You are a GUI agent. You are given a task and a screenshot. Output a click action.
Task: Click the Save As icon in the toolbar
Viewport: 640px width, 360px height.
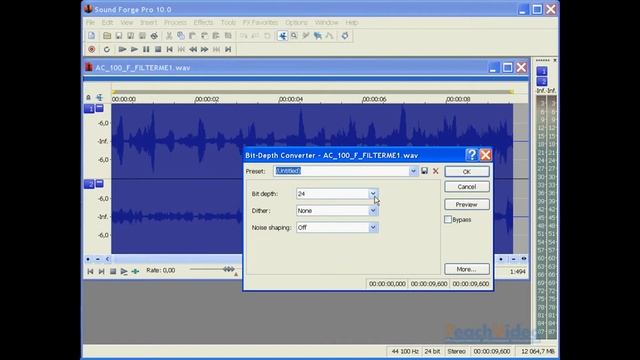click(x=131, y=36)
